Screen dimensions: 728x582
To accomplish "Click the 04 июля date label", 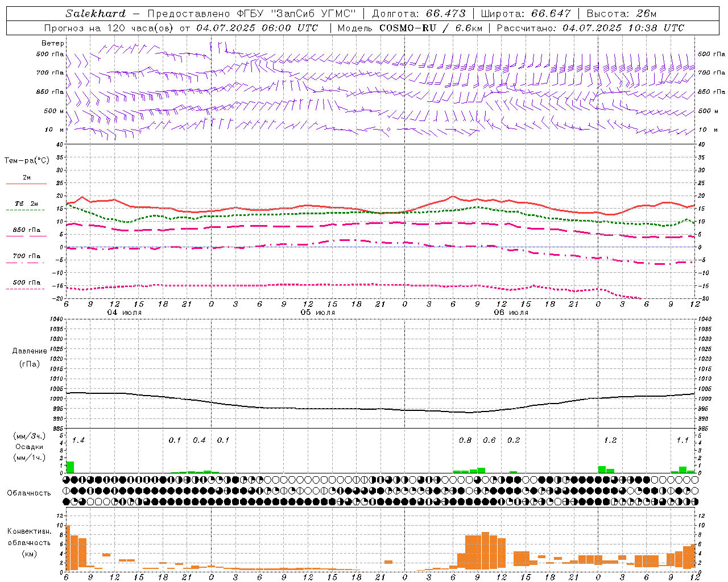I will (x=125, y=313).
